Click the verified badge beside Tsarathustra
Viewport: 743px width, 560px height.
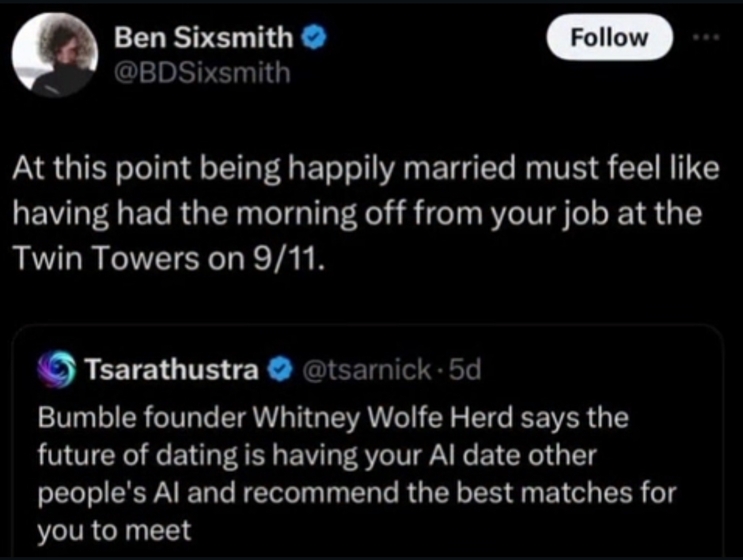(x=280, y=370)
